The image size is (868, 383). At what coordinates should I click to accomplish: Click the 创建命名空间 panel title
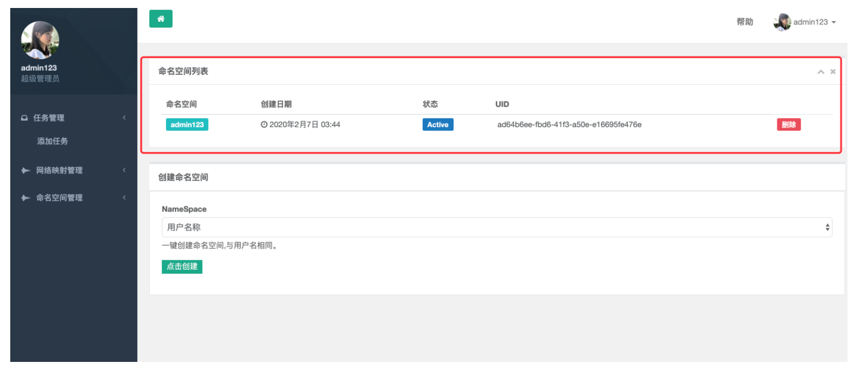coord(183,177)
